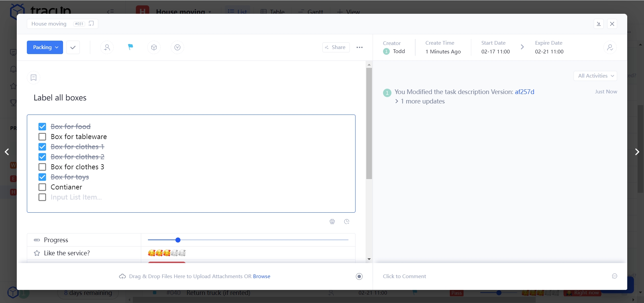Check the Box for tableware item
Image resolution: width=644 pixels, height=303 pixels.
pos(42,137)
